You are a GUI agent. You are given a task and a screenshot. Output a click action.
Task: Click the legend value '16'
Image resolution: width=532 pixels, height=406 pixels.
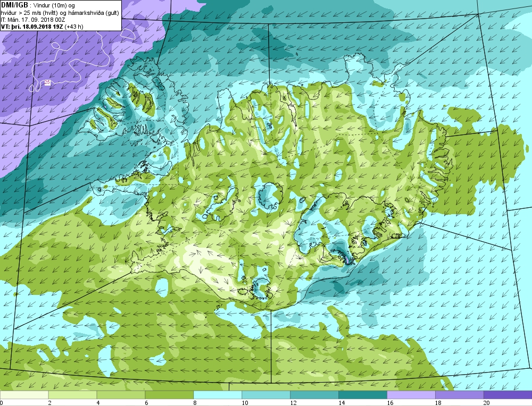390,403
